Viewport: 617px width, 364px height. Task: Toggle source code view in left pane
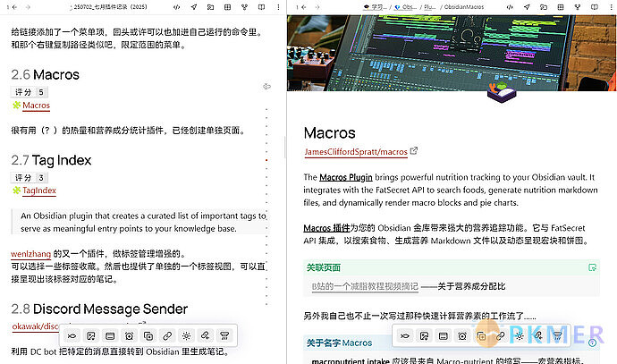coord(177,7)
